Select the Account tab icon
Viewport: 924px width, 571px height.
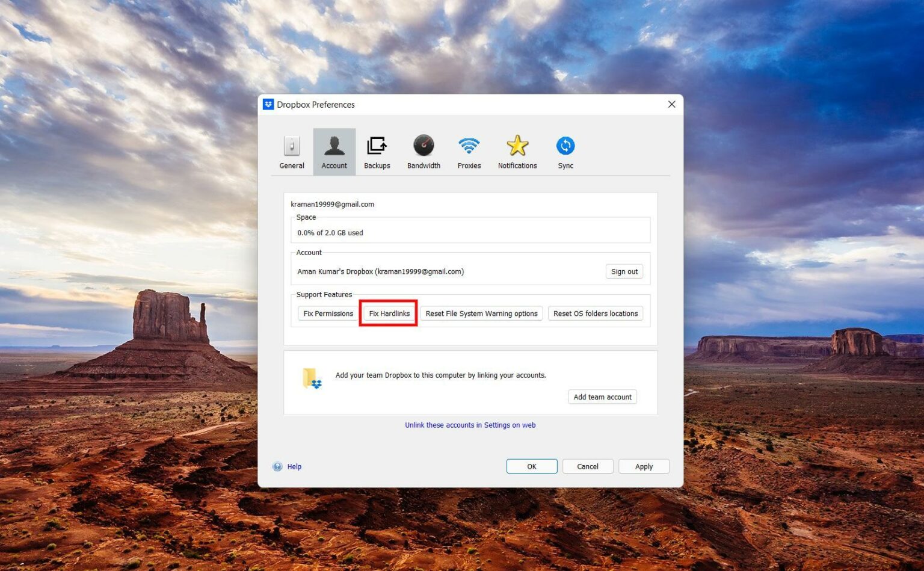334,150
